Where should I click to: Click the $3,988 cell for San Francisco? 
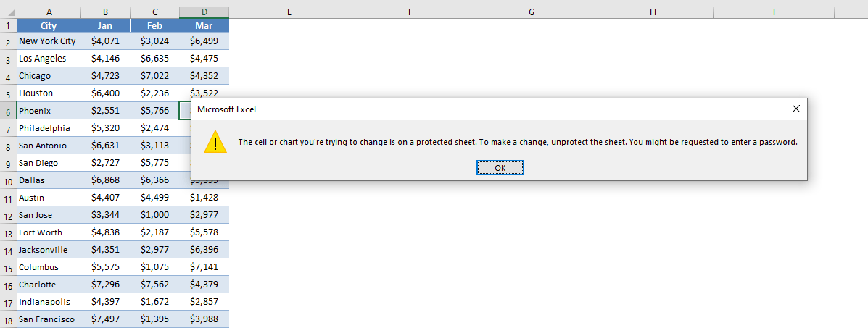pos(204,319)
